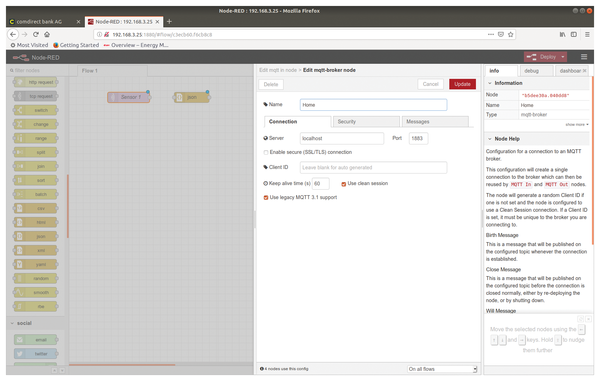
Task: Open a new browser tab
Action: [x=169, y=21]
